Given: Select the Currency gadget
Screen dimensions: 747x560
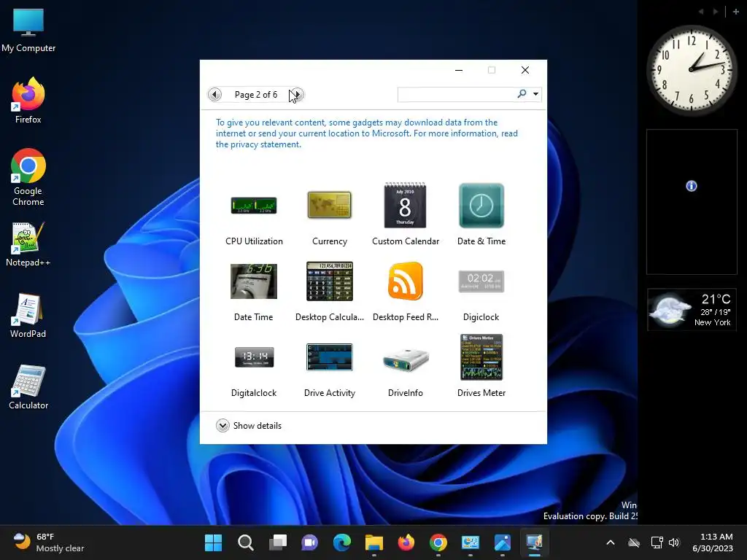Looking at the screenshot, I should click(330, 215).
